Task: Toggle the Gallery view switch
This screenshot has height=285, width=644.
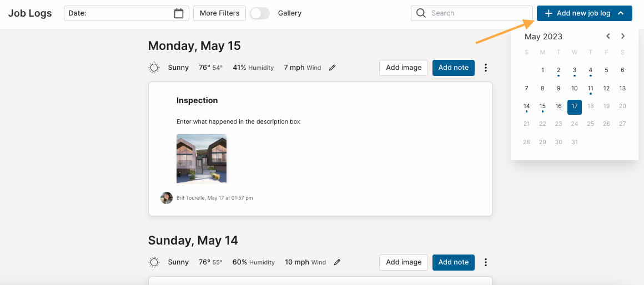Action: [260, 13]
